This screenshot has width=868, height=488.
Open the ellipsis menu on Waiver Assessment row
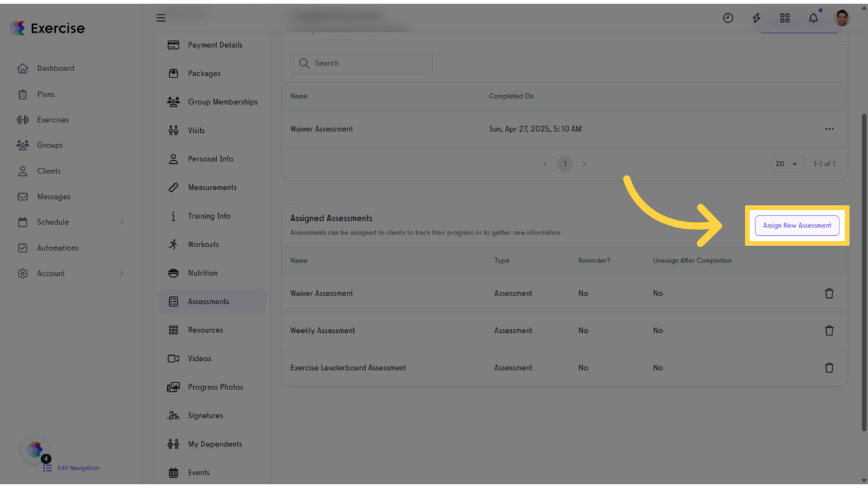pos(829,128)
